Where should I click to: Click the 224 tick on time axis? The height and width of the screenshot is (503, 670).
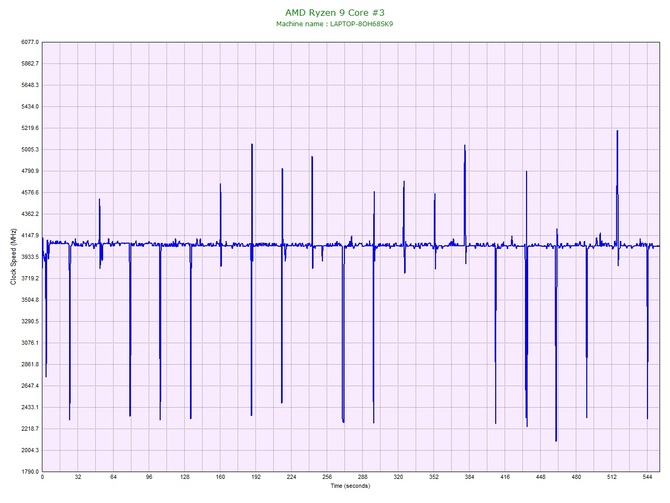pyautogui.click(x=291, y=477)
